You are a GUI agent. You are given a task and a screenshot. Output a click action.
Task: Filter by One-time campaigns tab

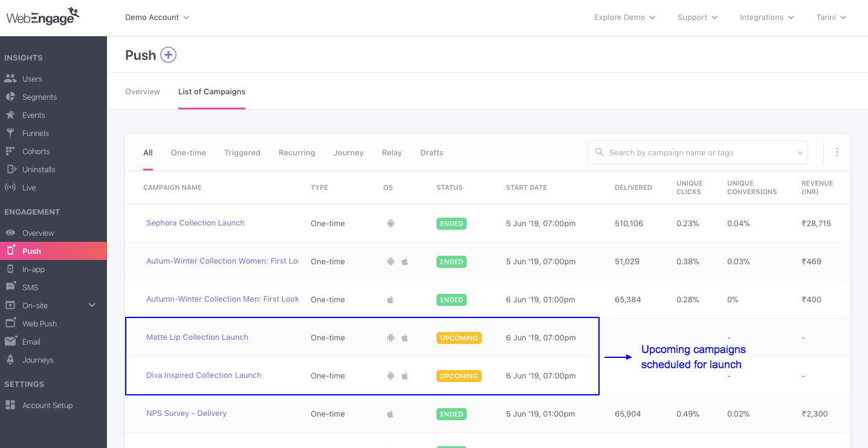pyautogui.click(x=189, y=153)
